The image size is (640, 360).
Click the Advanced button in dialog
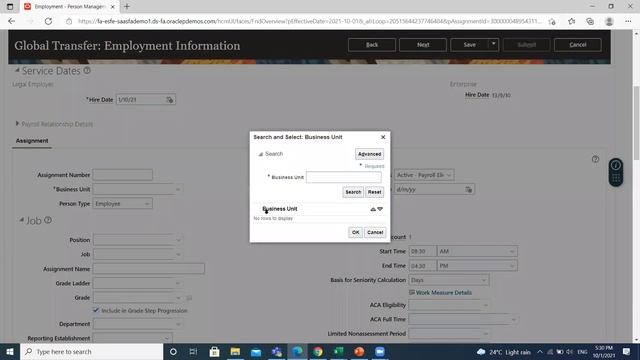[x=369, y=154]
